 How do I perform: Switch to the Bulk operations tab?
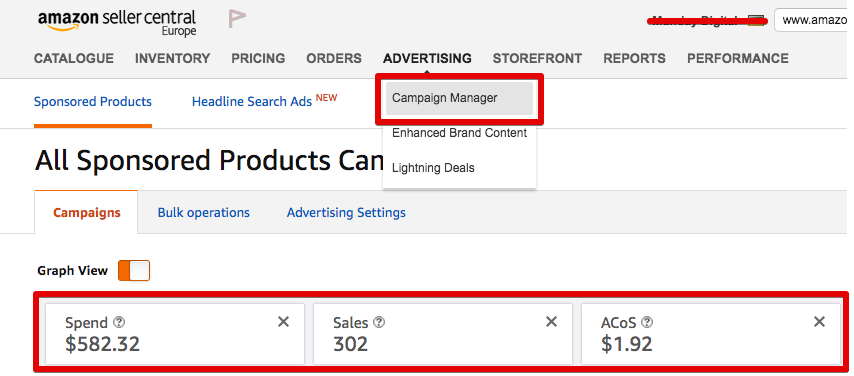click(x=204, y=213)
